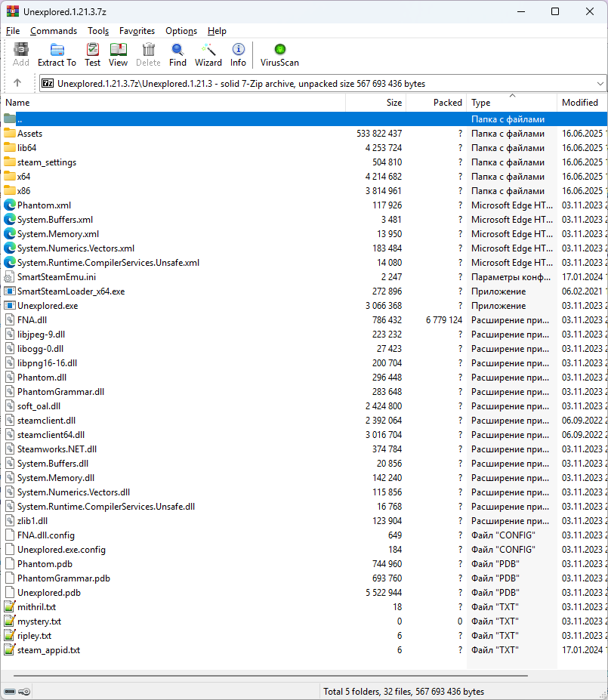Select libpng16-16.dll file

(x=48, y=363)
